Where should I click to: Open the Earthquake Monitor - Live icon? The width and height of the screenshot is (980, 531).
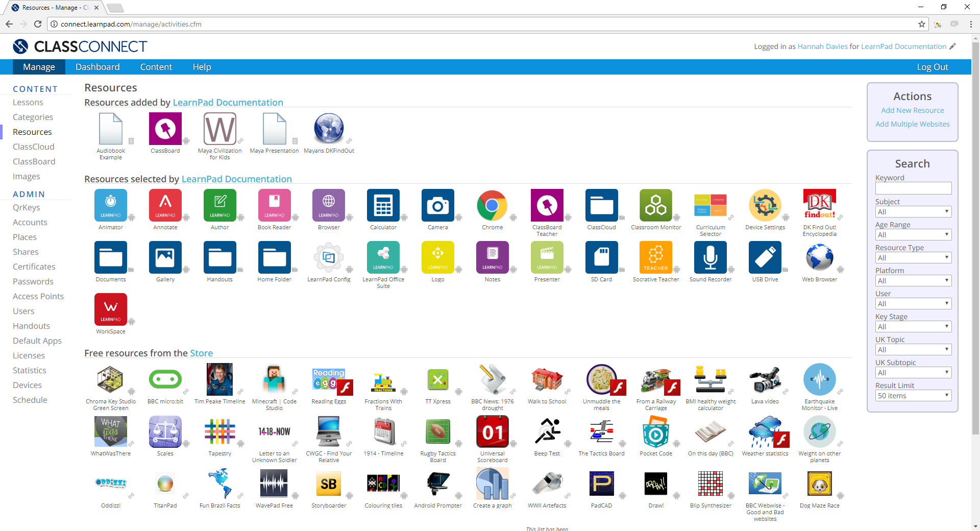(820, 379)
